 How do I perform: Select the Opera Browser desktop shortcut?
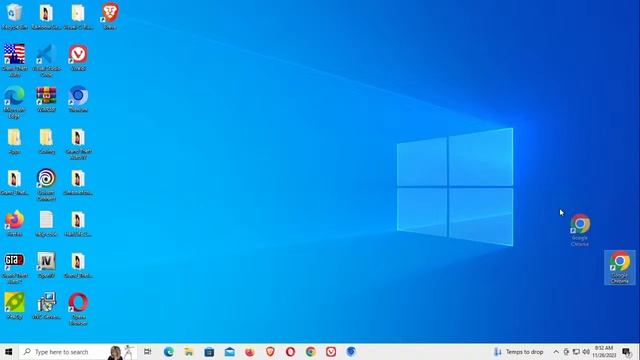pyautogui.click(x=78, y=309)
